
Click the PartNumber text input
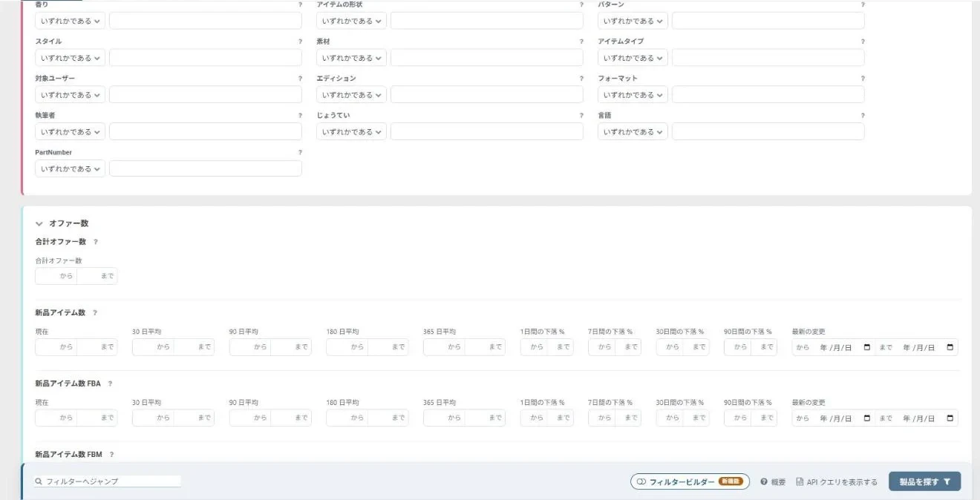pos(206,169)
